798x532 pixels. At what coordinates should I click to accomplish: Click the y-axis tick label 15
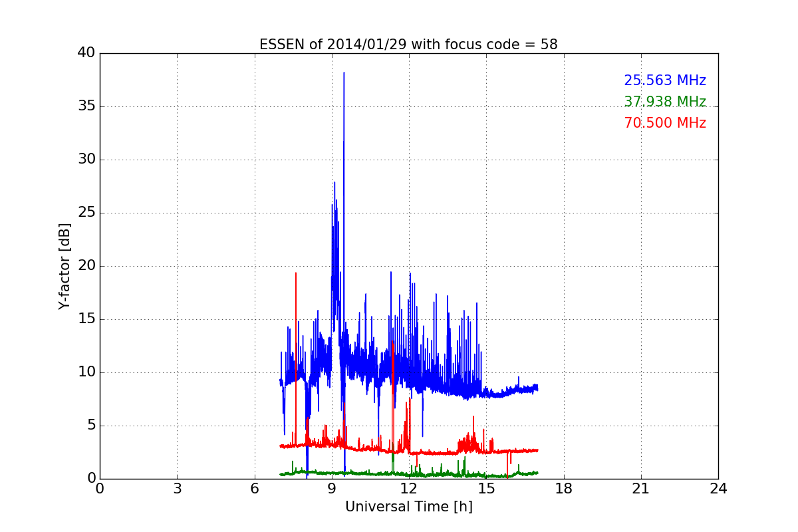tap(86, 319)
